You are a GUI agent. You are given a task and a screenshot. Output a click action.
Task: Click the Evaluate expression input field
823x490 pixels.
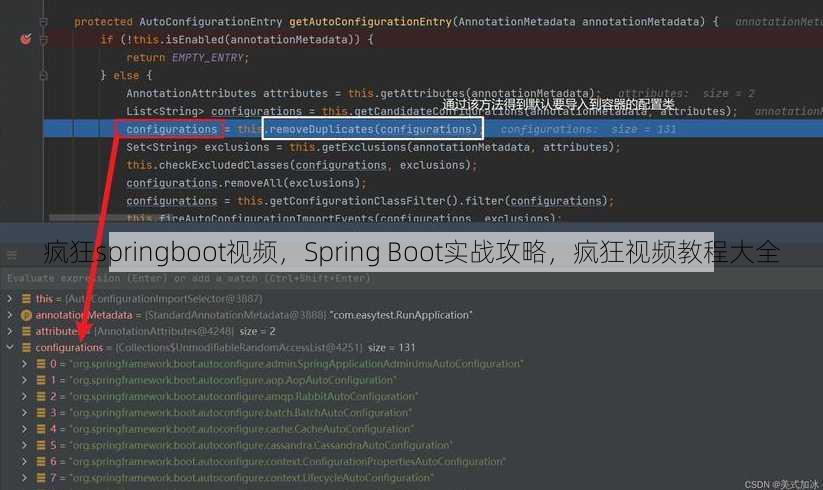[x=412, y=279]
